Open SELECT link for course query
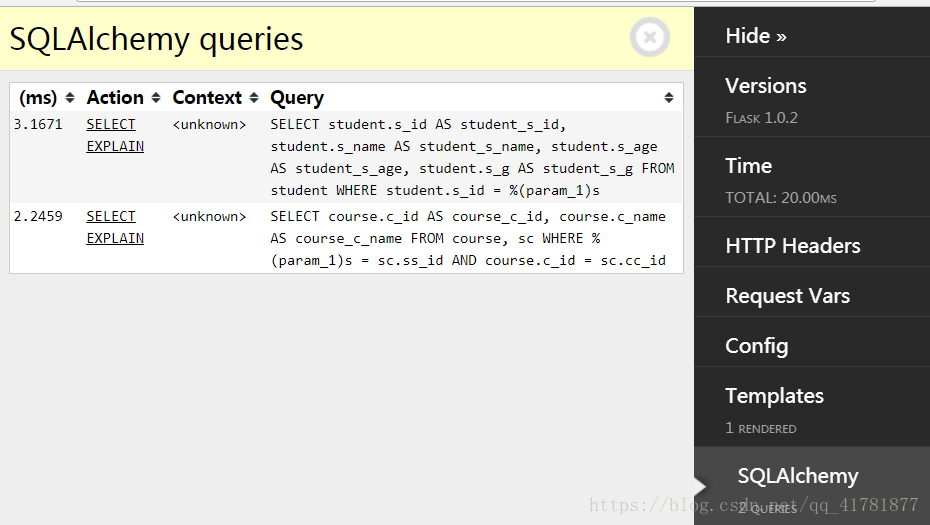930x525 pixels. pos(111,217)
